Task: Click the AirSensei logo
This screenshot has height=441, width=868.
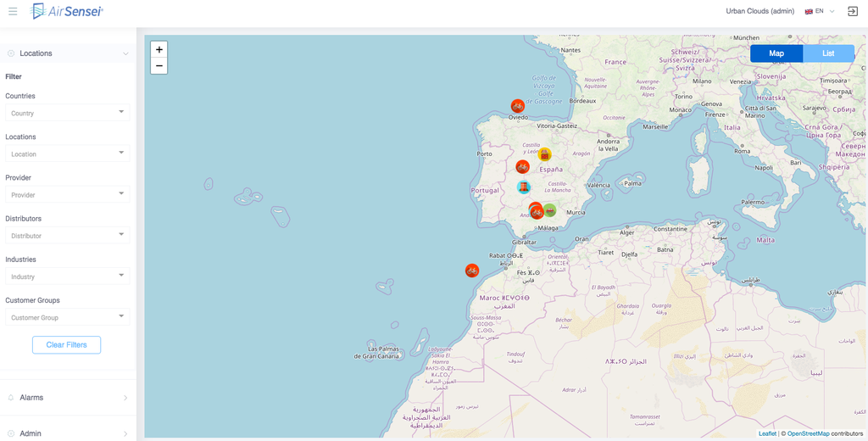Action: pyautogui.click(x=67, y=11)
